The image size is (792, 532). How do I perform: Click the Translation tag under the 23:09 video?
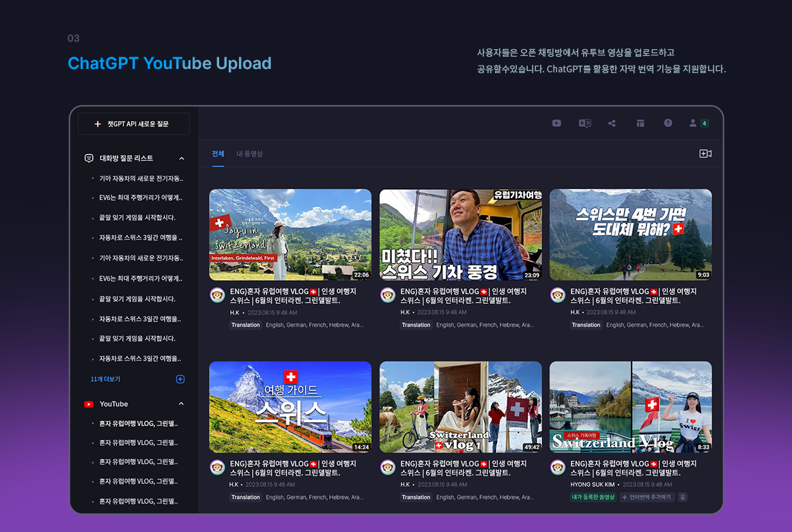tap(416, 325)
